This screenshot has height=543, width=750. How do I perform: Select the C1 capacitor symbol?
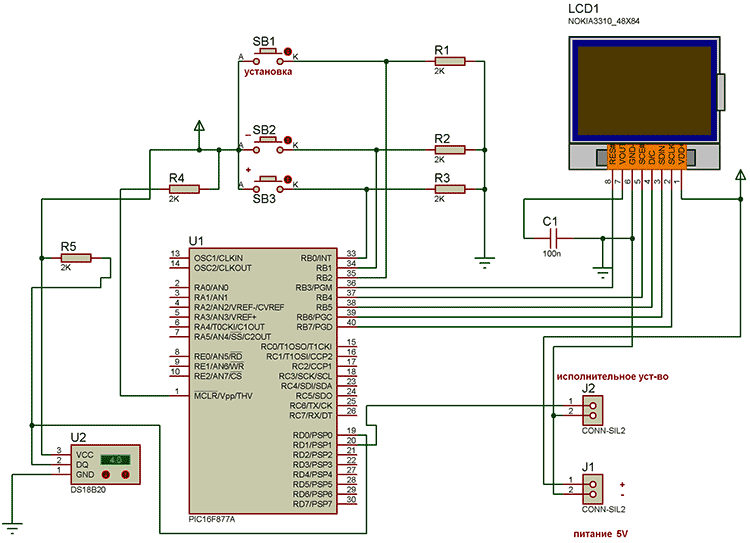pos(553,238)
